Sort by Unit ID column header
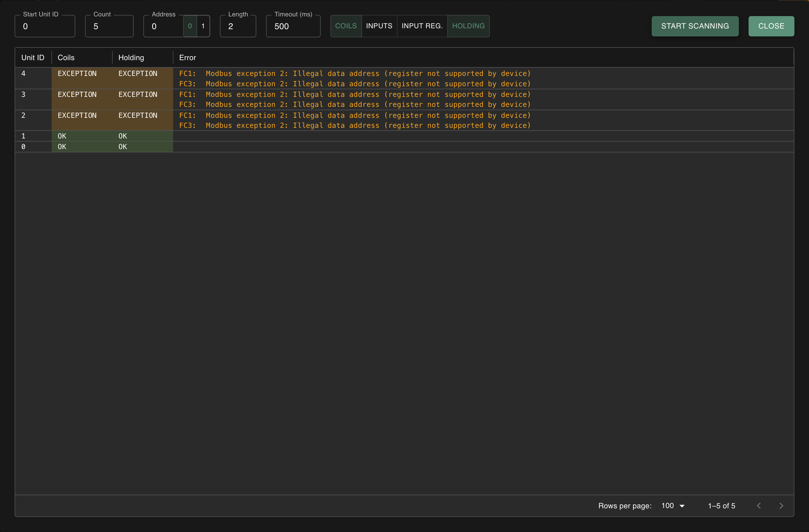The width and height of the screenshot is (809, 532). [33, 57]
